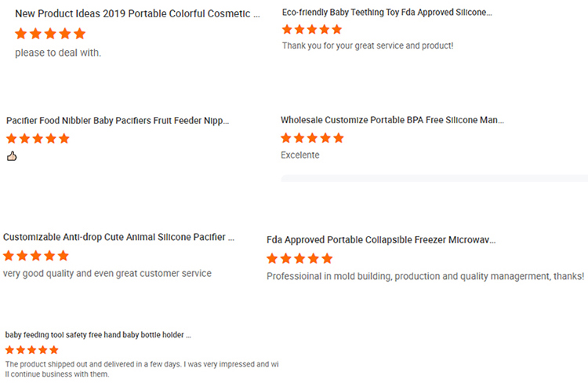The width and height of the screenshot is (588, 390).
Task: Click the star rating under baby bottle holder
Action: click(32, 350)
